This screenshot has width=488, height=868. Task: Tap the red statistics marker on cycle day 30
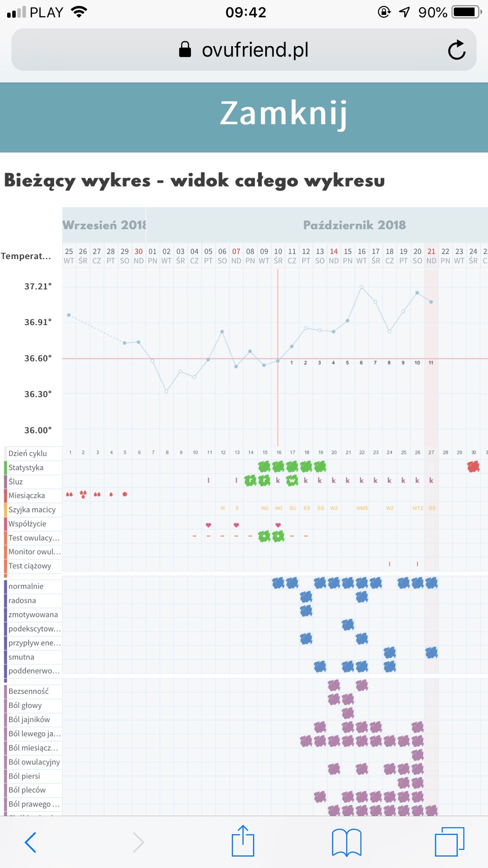tap(473, 467)
